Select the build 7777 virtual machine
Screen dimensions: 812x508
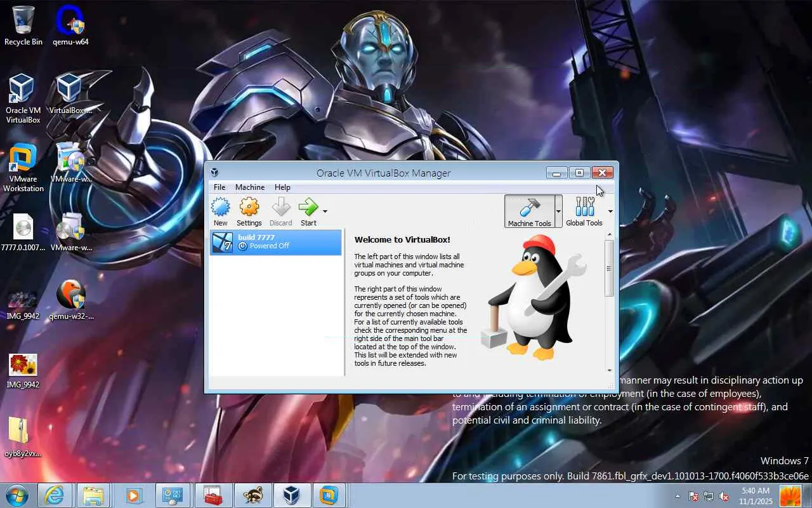[x=276, y=242]
